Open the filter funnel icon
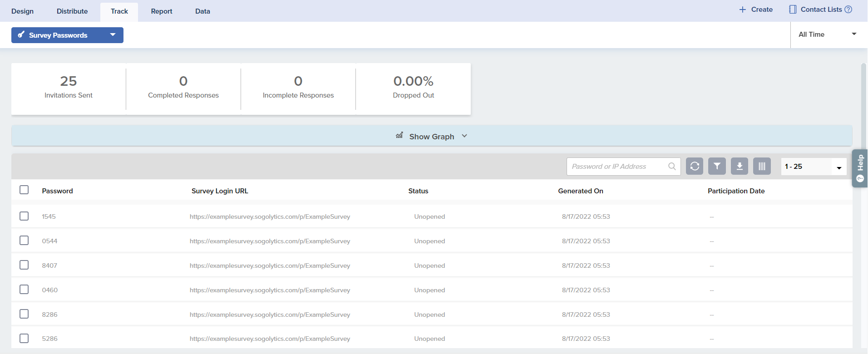The image size is (868, 354). tap(717, 166)
